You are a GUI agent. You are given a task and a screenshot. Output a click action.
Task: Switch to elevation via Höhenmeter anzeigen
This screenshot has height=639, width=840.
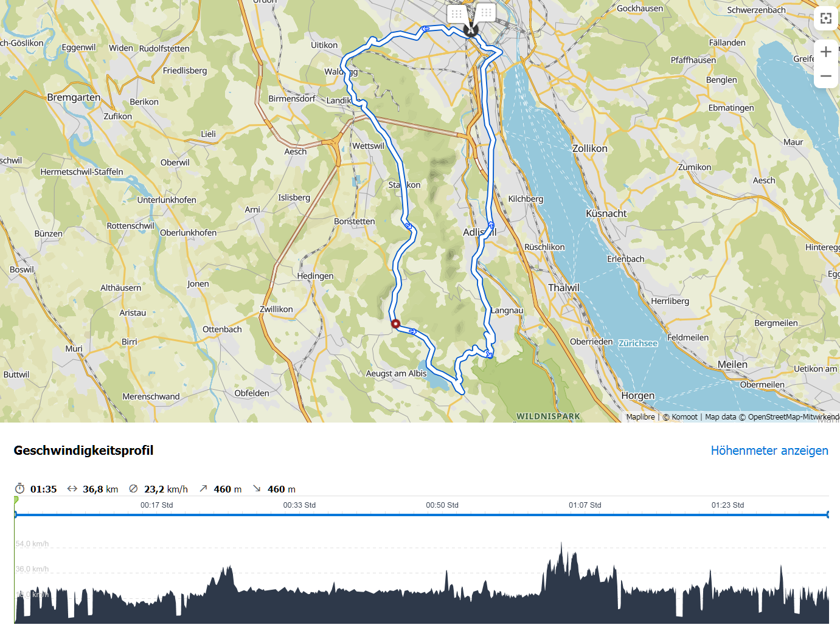(x=769, y=451)
